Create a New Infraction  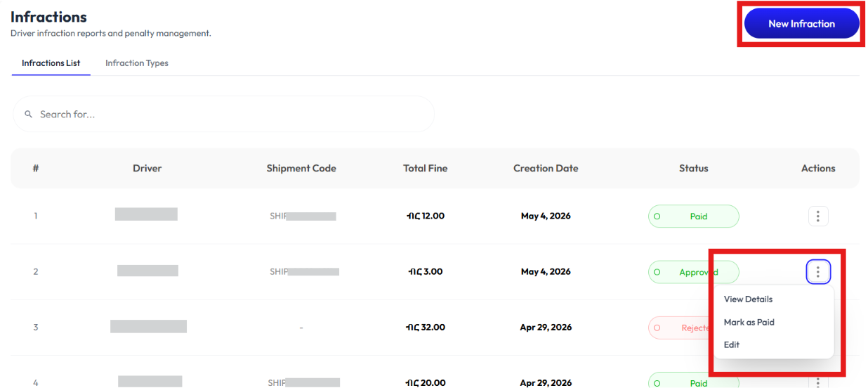[801, 24]
